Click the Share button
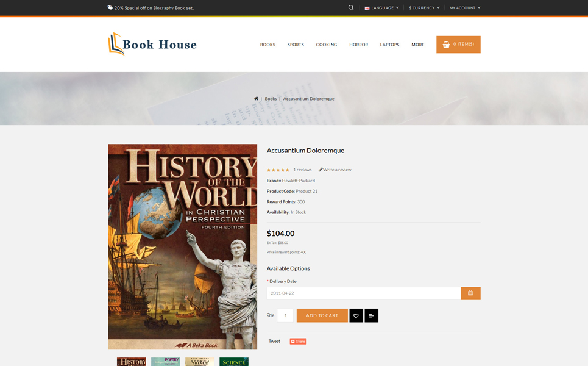 pyautogui.click(x=298, y=341)
